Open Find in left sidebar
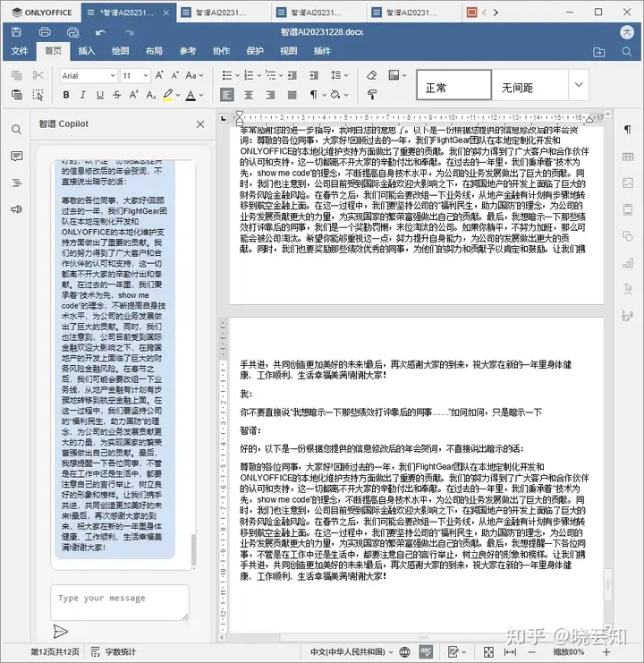 [16, 130]
